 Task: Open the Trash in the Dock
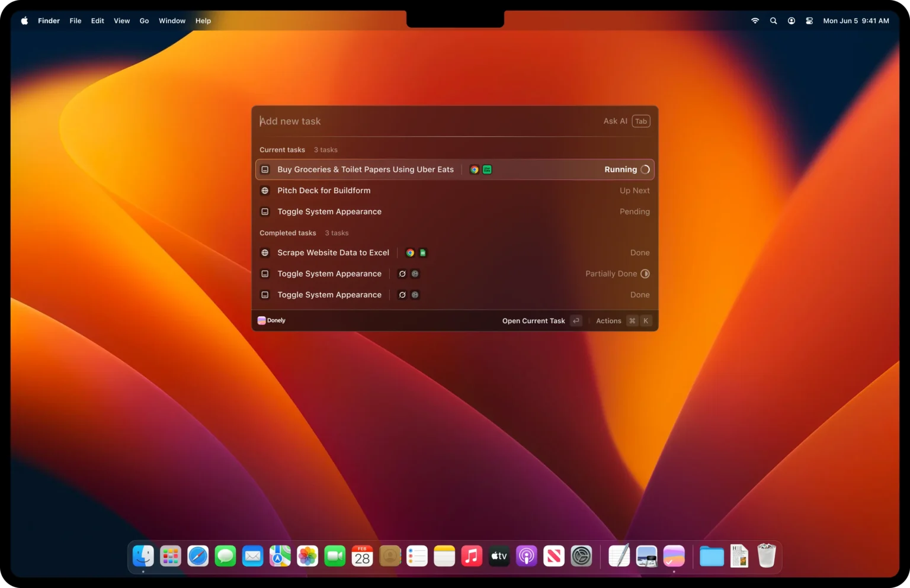click(x=767, y=556)
